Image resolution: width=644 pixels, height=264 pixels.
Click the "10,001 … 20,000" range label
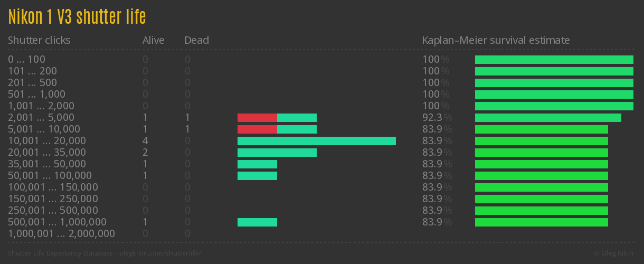coord(47,141)
